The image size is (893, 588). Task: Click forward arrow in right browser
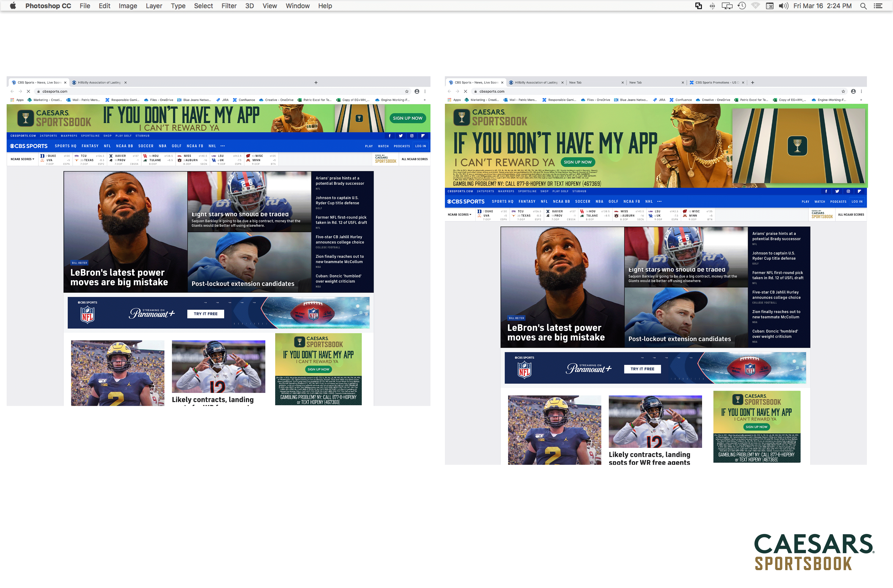pyautogui.click(x=457, y=91)
